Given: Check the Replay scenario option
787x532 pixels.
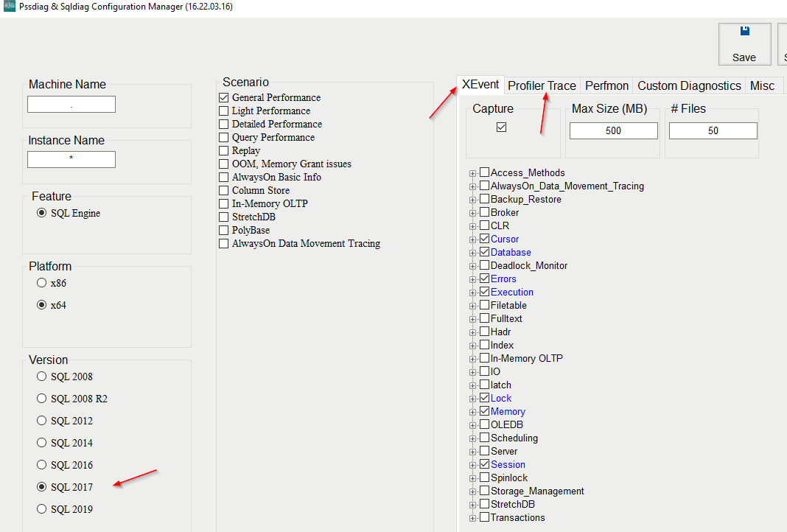Looking at the screenshot, I should 224,150.
